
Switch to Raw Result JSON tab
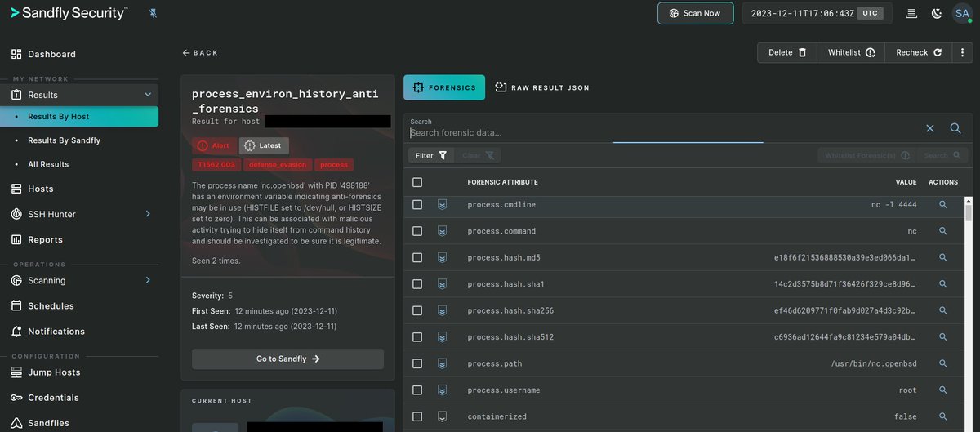[x=542, y=87]
